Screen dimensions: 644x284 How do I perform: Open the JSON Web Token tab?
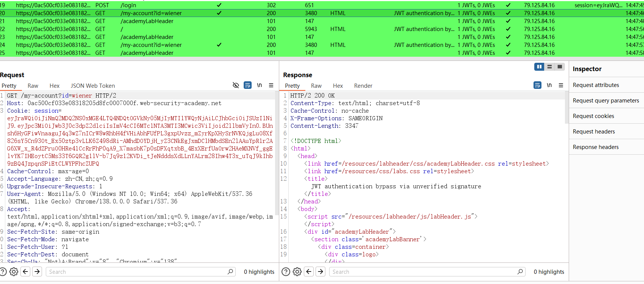pyautogui.click(x=93, y=86)
